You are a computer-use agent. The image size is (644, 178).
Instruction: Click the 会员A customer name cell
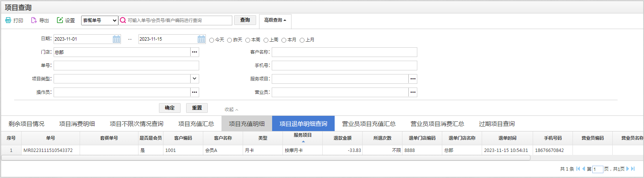[x=223, y=150]
